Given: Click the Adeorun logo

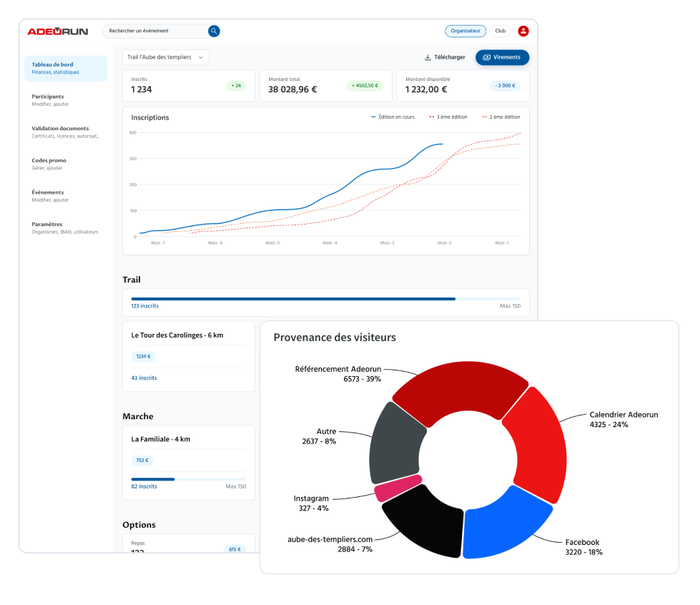Looking at the screenshot, I should 57,31.
